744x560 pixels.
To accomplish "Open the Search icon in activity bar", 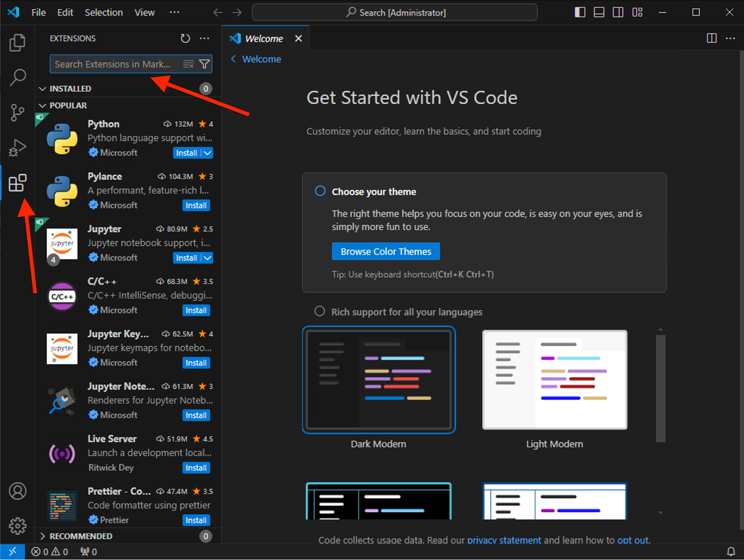I will 18,78.
